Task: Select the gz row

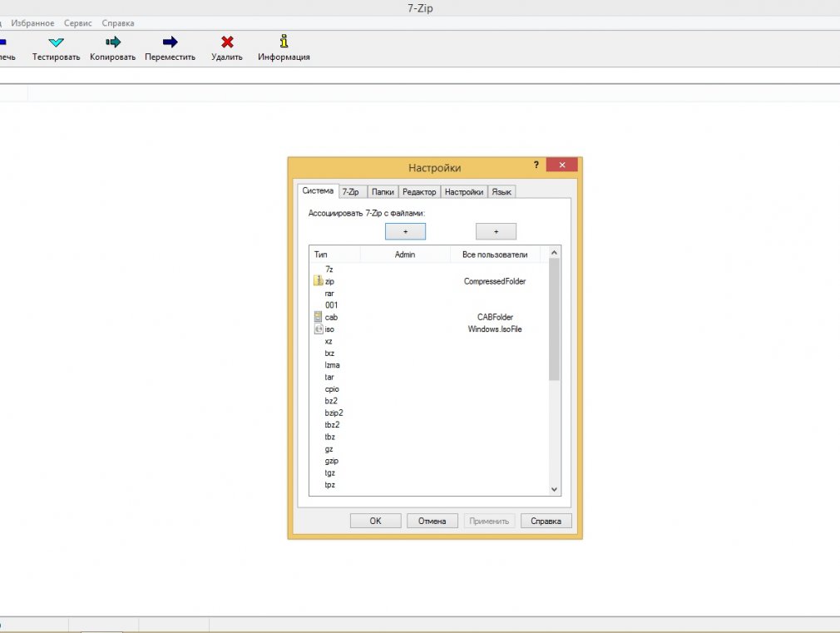Action: (430, 449)
